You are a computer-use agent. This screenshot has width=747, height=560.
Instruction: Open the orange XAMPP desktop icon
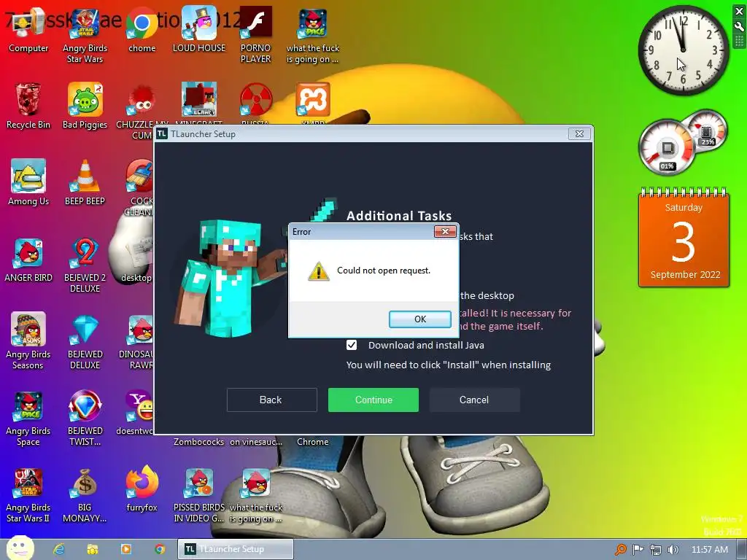312,101
